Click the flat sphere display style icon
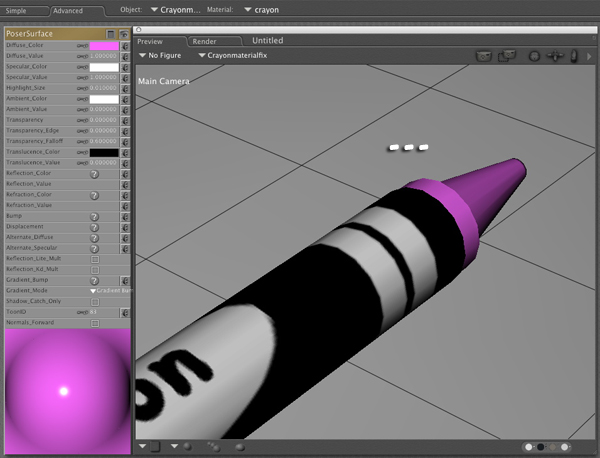600x458 pixels. pyautogui.click(x=240, y=447)
